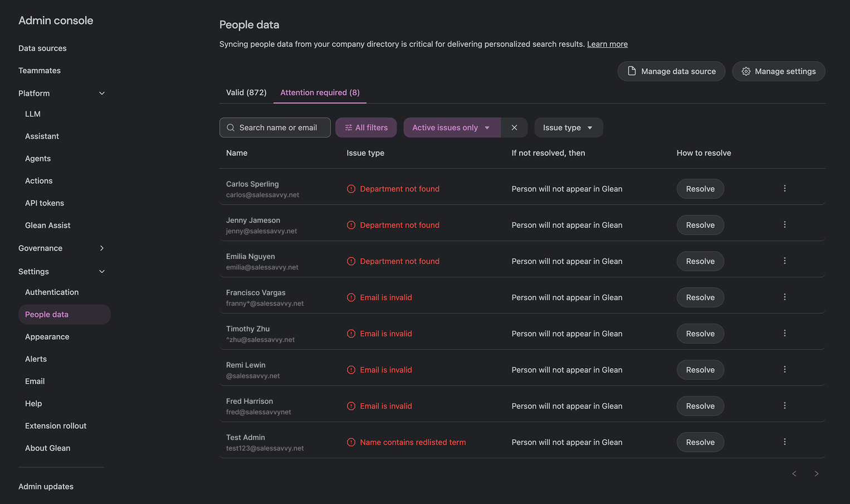Click the warning icon on Jenny Jameson's row
The width and height of the screenshot is (850, 504).
click(x=351, y=225)
